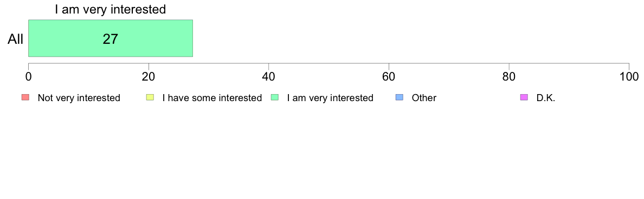The height and width of the screenshot is (199, 644).
Task: Select the D.K. legend label
Action: point(546,98)
